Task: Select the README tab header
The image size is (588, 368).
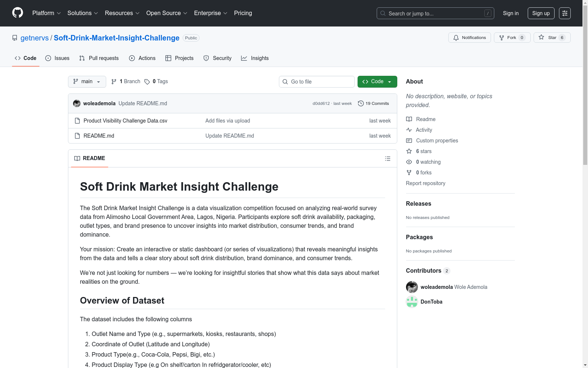Action: (x=90, y=158)
